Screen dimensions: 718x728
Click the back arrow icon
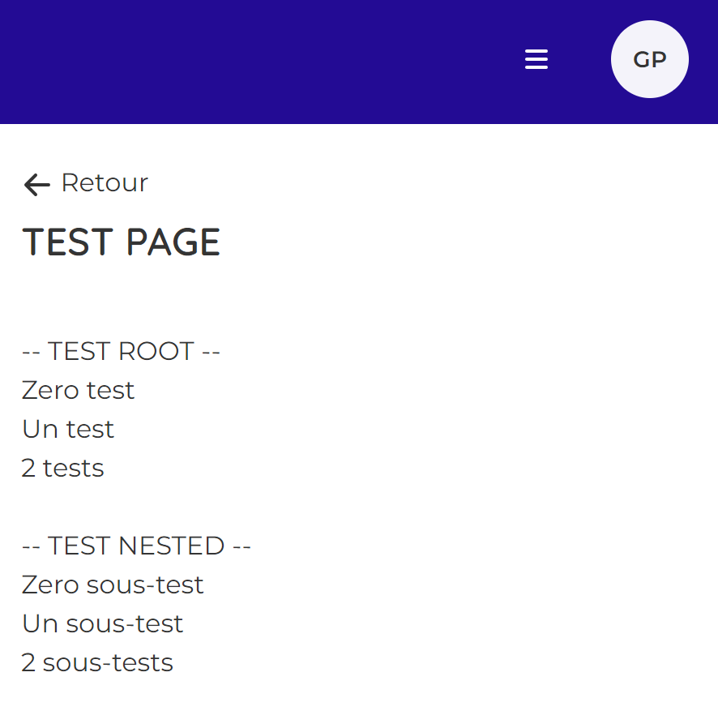[36, 185]
